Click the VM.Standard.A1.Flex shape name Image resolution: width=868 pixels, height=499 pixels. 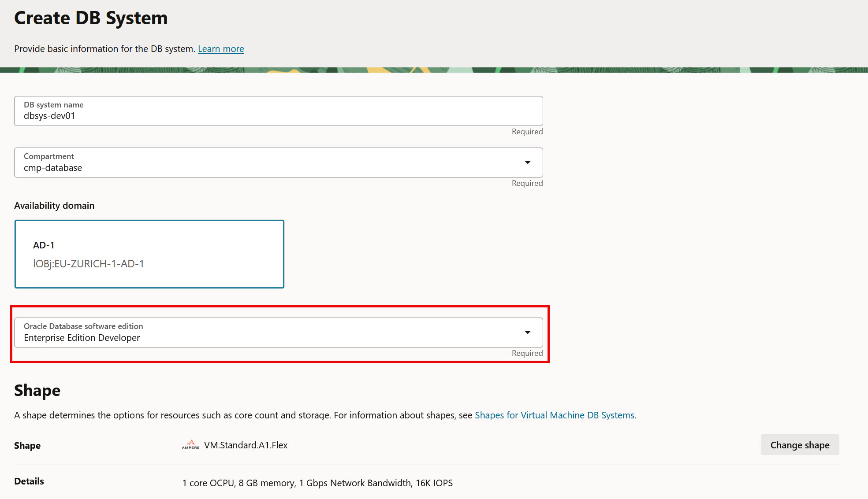[246, 445]
